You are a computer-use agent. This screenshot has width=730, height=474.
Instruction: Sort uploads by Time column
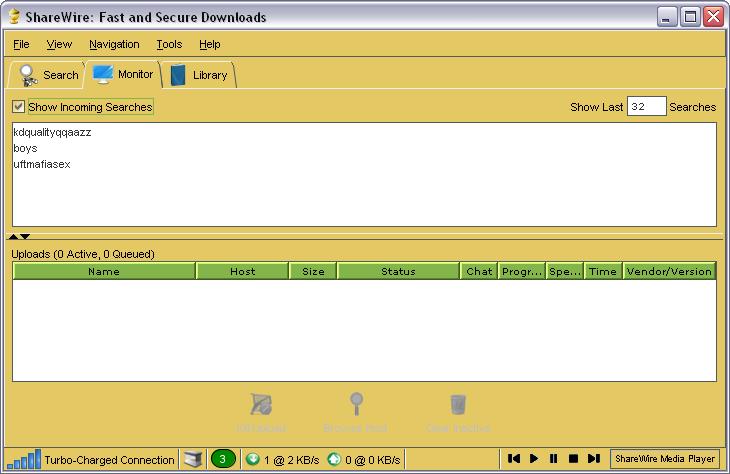point(603,271)
